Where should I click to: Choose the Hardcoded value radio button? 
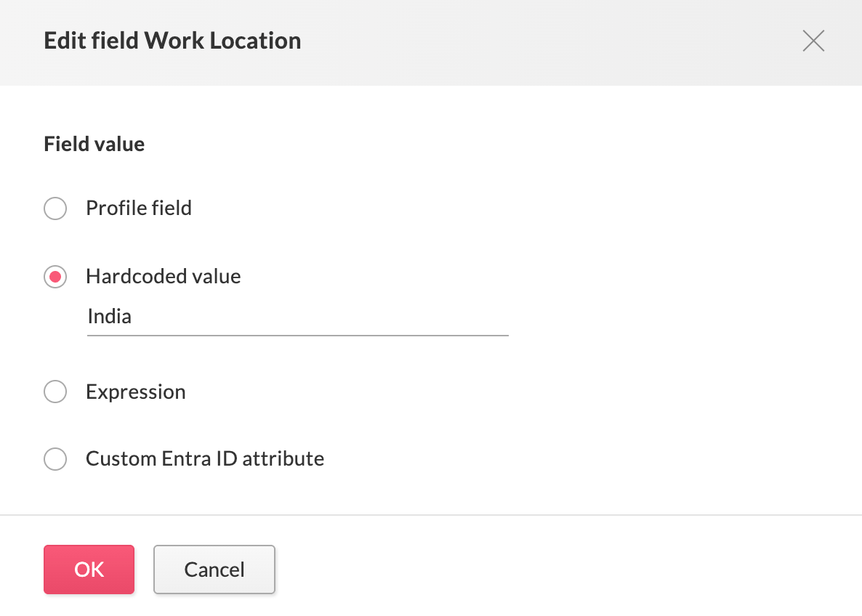55,277
